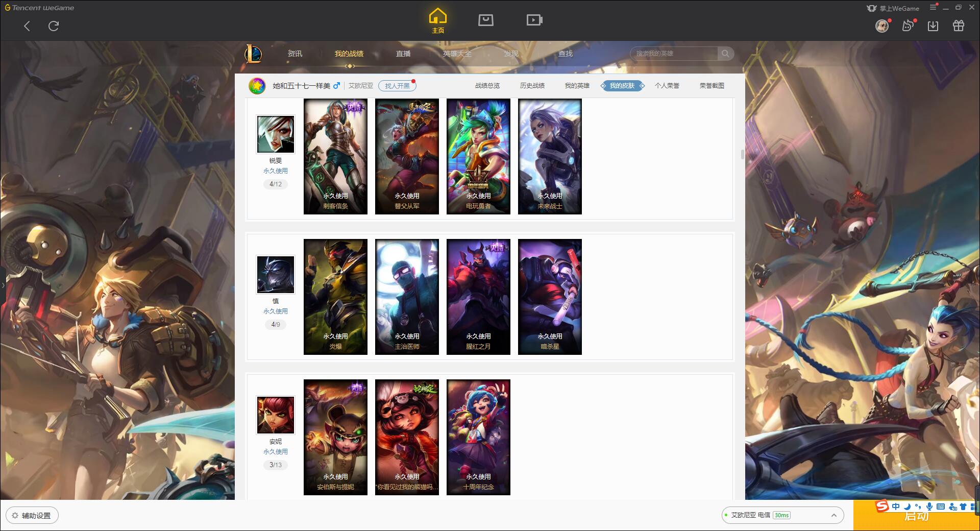Click the Sogou input method S icon
Viewport: 980px width, 531px height.
click(882, 506)
